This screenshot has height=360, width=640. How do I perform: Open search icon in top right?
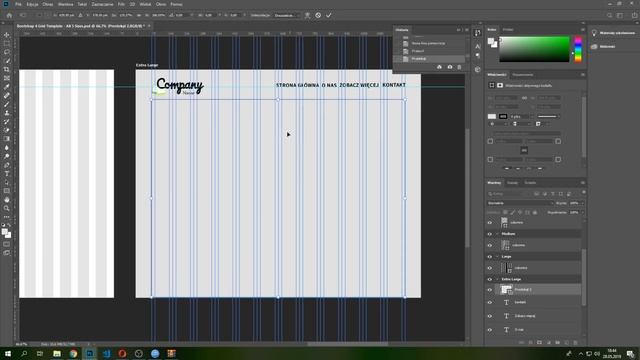[609, 15]
